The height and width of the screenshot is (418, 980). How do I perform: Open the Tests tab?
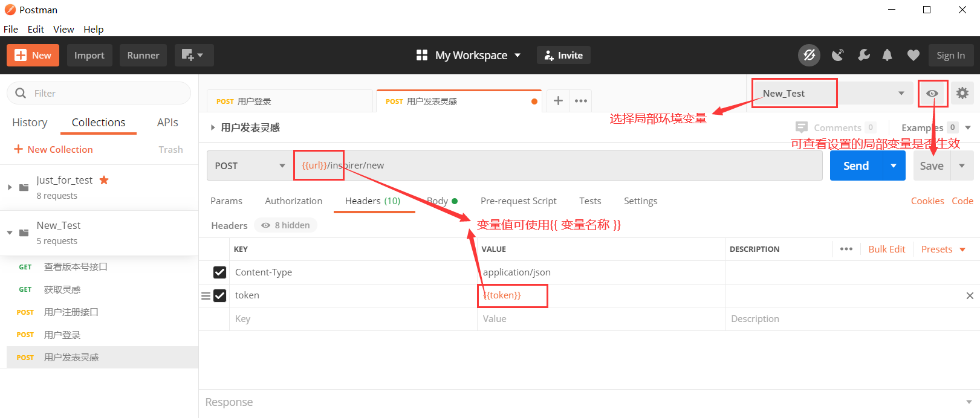coord(590,201)
